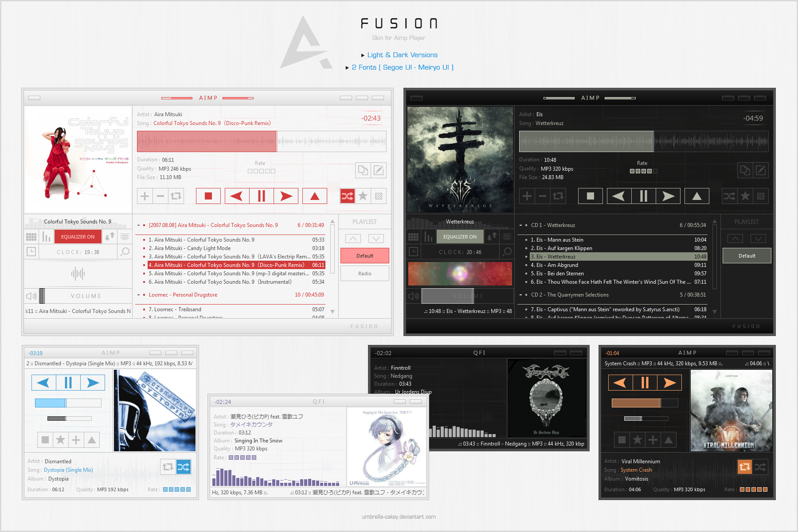Click up chevron under PLAYLIST in dark window

(735, 239)
